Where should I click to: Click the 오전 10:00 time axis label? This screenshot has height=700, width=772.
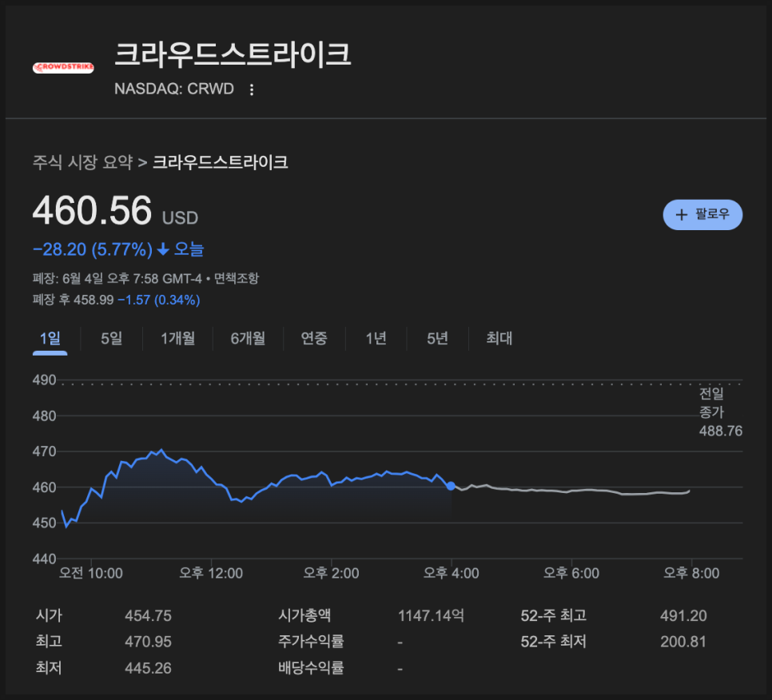(90, 574)
